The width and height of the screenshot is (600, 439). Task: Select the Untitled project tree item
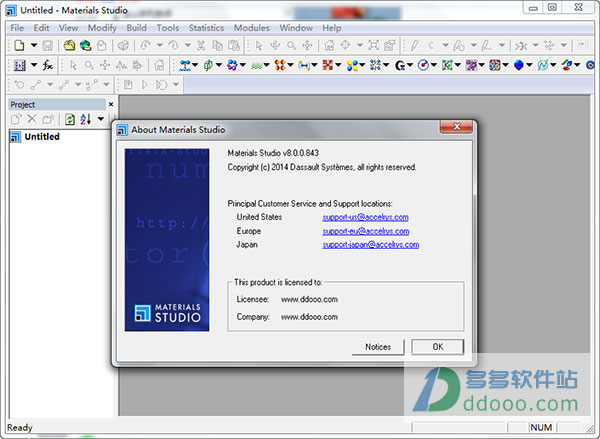point(42,137)
